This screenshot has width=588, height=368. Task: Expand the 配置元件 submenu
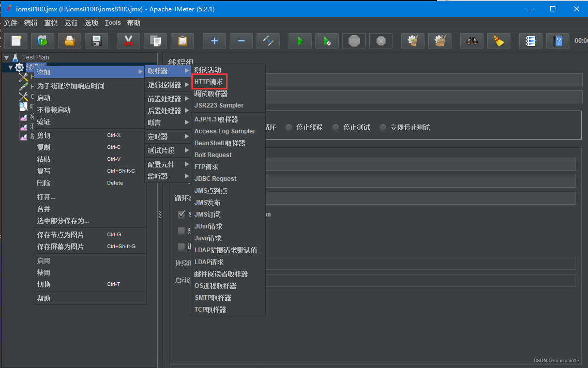point(168,164)
